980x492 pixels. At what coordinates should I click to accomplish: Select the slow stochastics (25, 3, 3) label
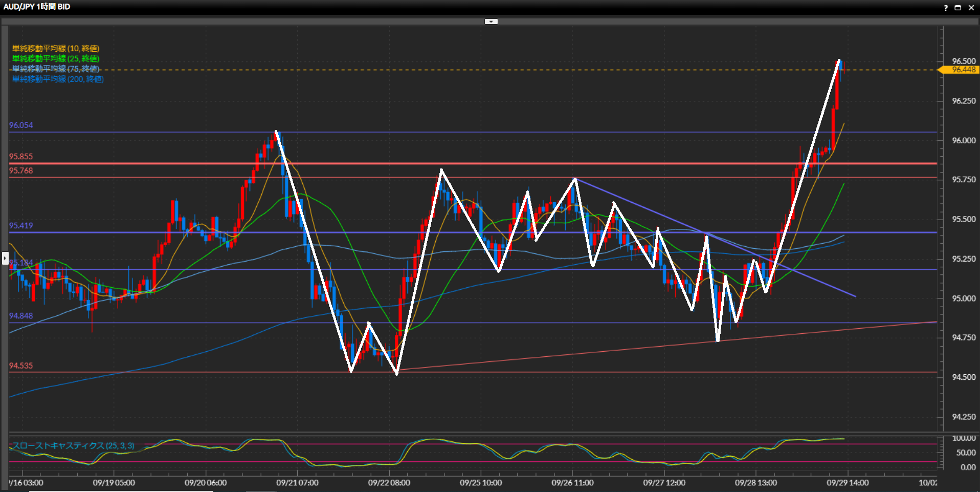click(x=73, y=446)
